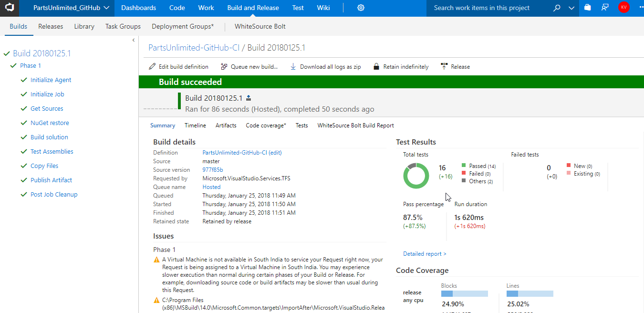
Task: Open the Copy Files step
Action: tap(44, 166)
